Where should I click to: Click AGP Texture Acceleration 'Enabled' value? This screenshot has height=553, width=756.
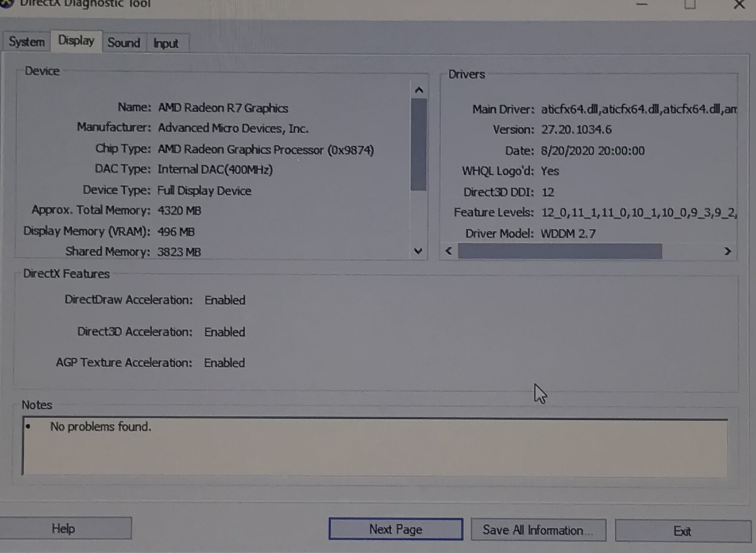(x=224, y=363)
